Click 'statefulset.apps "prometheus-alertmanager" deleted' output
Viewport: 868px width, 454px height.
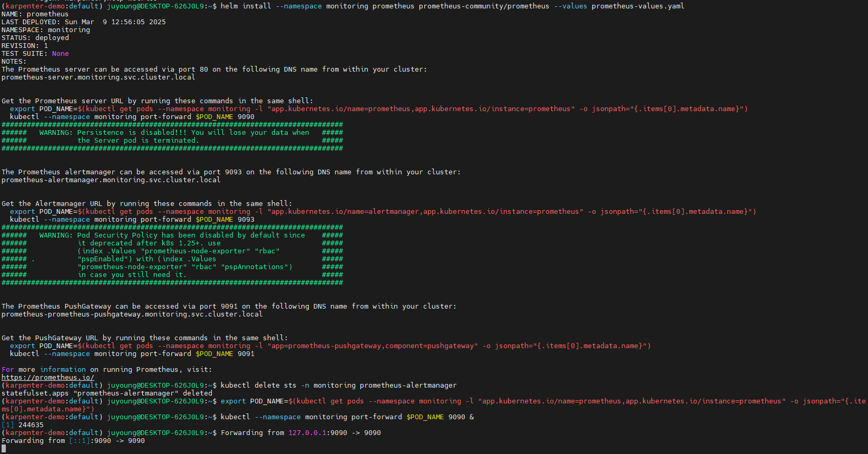(107, 393)
